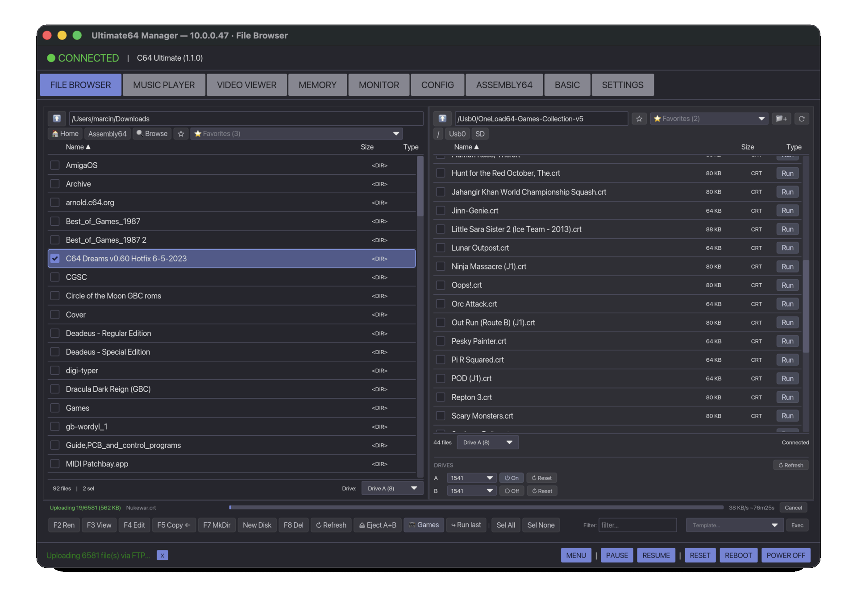Jump to the Usb0 root location
Image resolution: width=857 pixels, height=616 pixels.
[x=457, y=134]
